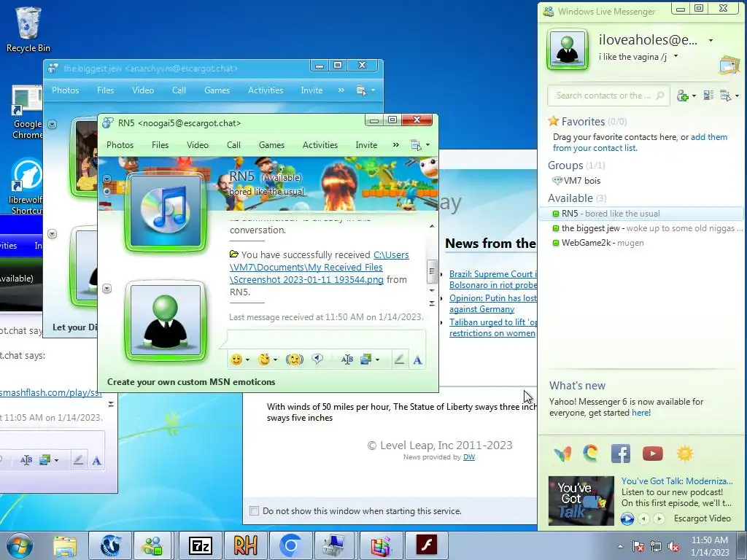Go to next Escargot Video item
Image resolution: width=747 pixels, height=560 pixels.
click(659, 518)
